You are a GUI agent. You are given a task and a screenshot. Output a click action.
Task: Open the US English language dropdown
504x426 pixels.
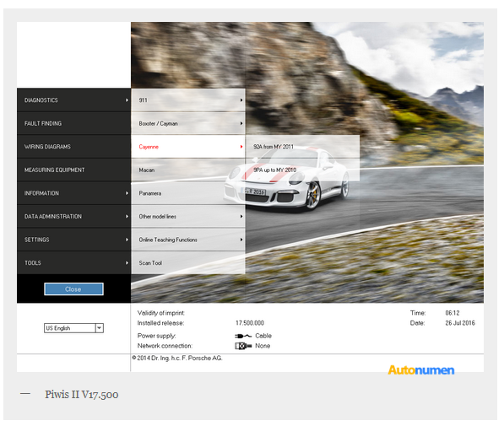coord(73,328)
